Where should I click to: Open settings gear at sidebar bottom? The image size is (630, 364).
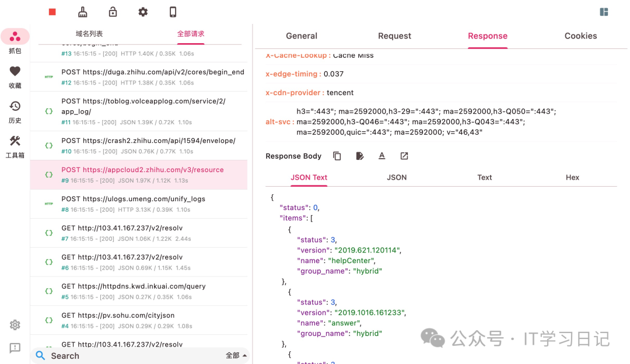click(15, 325)
